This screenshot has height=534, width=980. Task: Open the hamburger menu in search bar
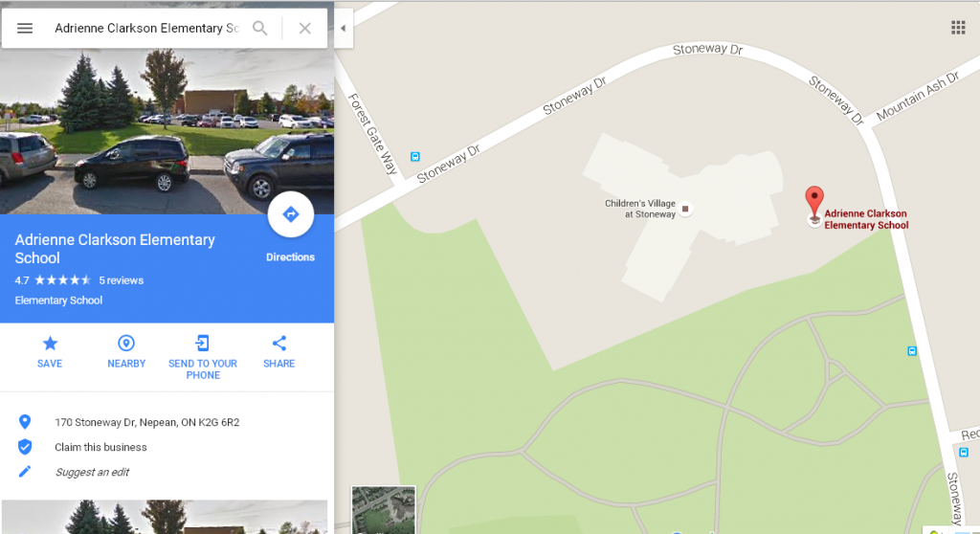(24, 28)
